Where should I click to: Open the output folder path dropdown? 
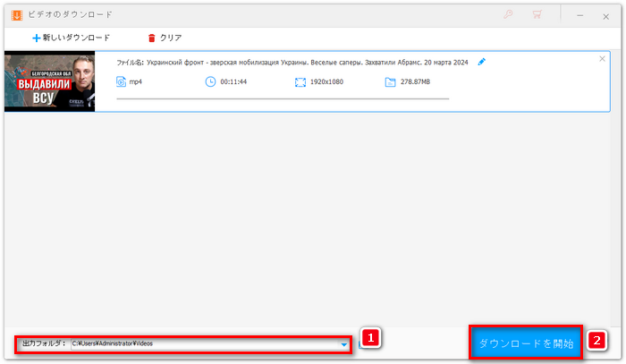coord(343,344)
